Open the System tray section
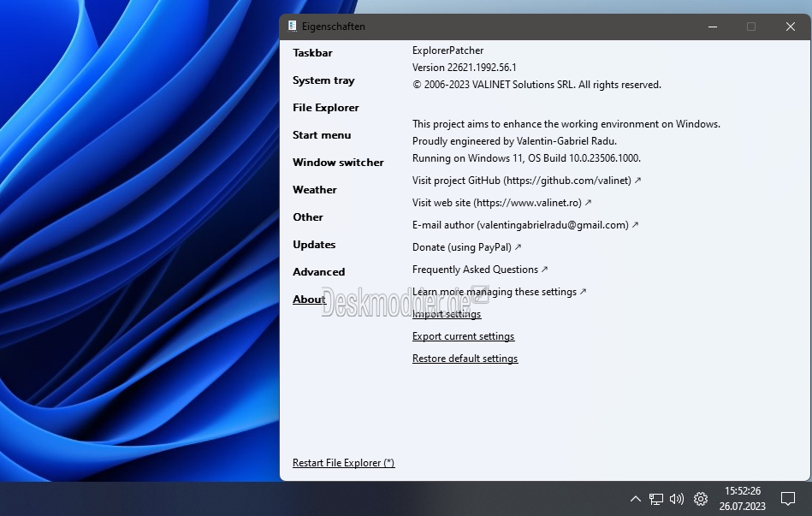The image size is (812, 516). click(x=323, y=80)
